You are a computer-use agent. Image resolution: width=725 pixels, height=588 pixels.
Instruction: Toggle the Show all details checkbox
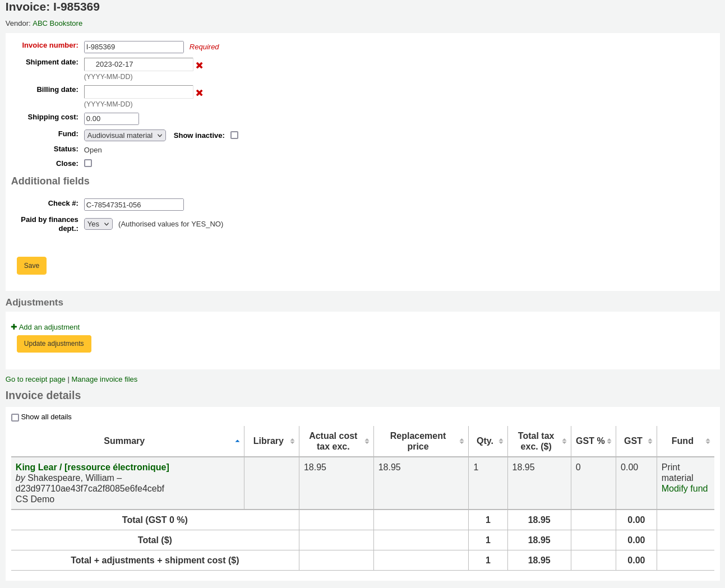pyautogui.click(x=15, y=417)
